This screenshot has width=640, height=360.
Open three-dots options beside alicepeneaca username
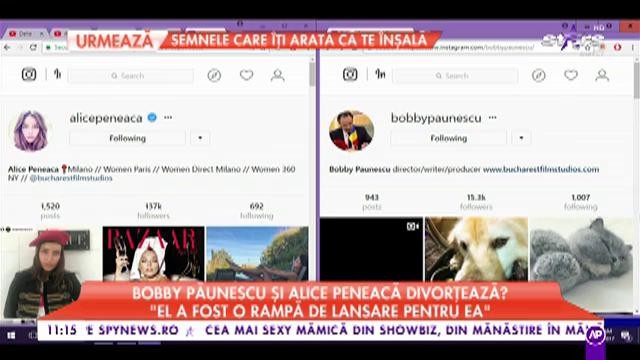(x=168, y=118)
